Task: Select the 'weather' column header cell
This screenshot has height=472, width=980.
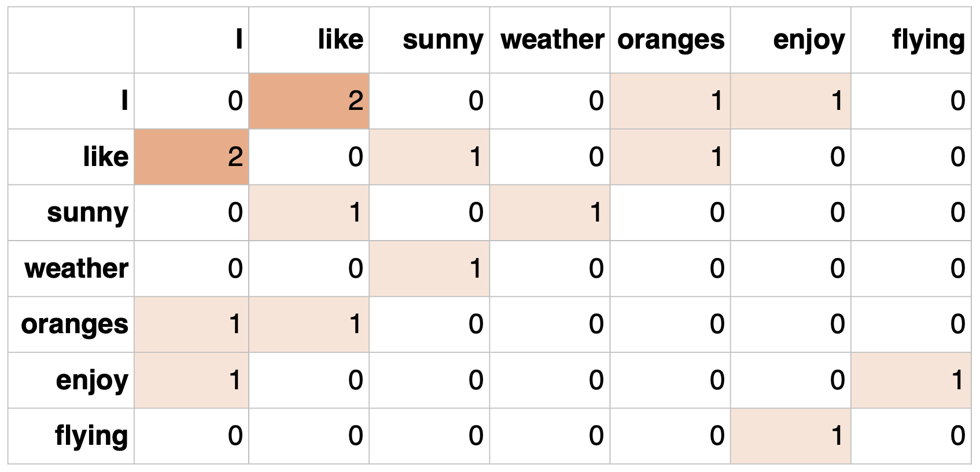Action: click(x=550, y=40)
